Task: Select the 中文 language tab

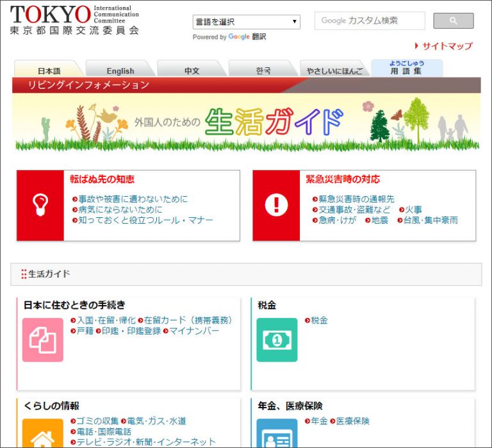Action: click(192, 71)
